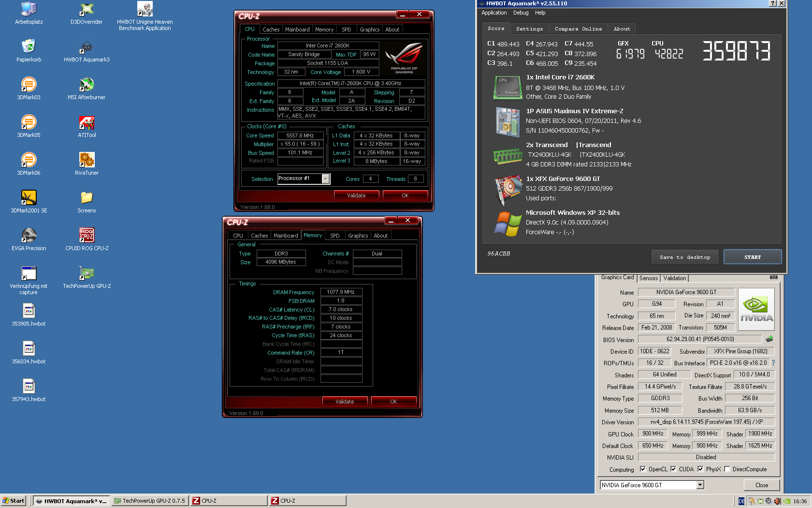The height and width of the screenshot is (508, 812).
Task: Click the Core Speed 5557.8 MHz value
Action: [x=300, y=135]
